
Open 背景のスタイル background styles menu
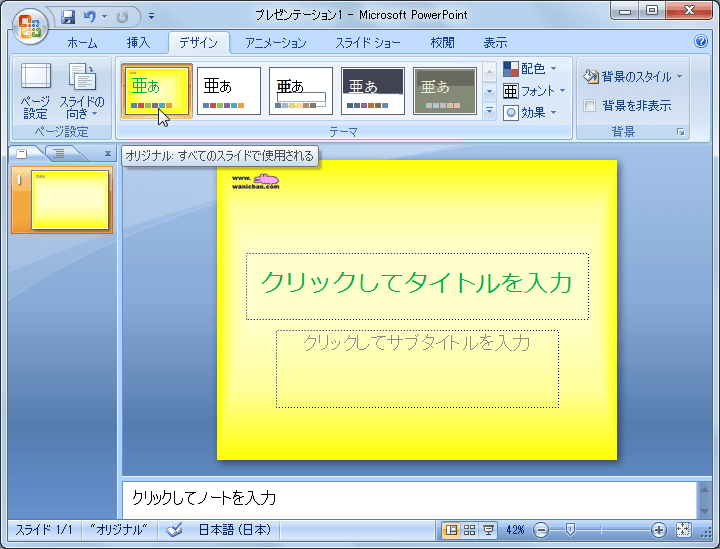pyautogui.click(x=633, y=76)
